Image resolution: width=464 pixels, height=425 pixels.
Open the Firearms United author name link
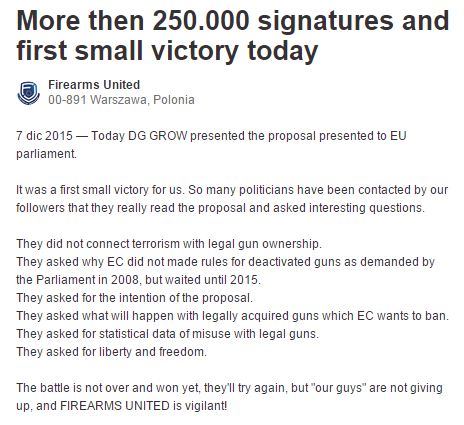[94, 85]
